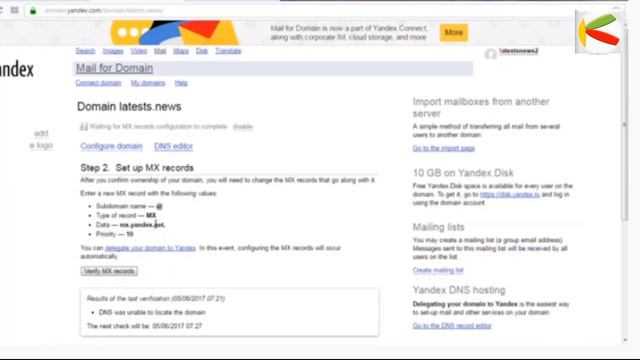The image size is (640, 360).
Task: Open the latestsnews2 user avatar icon
Action: click(x=491, y=54)
